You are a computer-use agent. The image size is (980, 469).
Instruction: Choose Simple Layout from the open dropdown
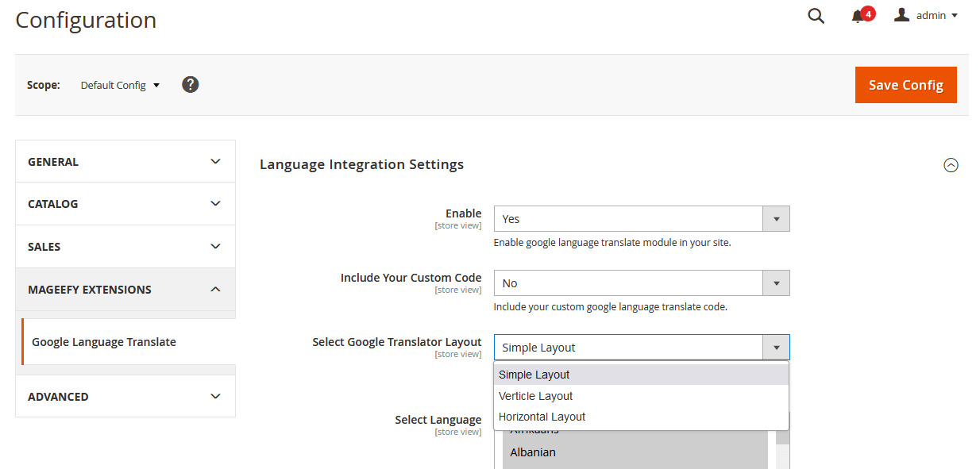coord(534,374)
